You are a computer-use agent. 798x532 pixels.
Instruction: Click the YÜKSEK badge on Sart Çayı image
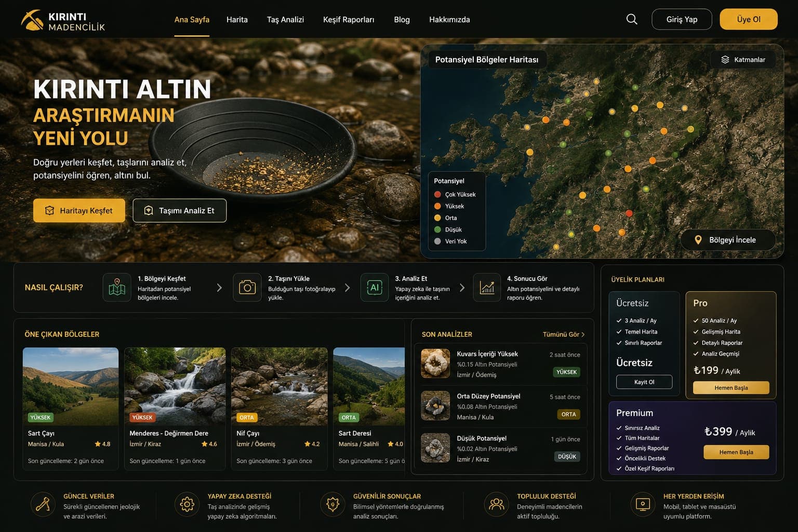pyautogui.click(x=40, y=417)
